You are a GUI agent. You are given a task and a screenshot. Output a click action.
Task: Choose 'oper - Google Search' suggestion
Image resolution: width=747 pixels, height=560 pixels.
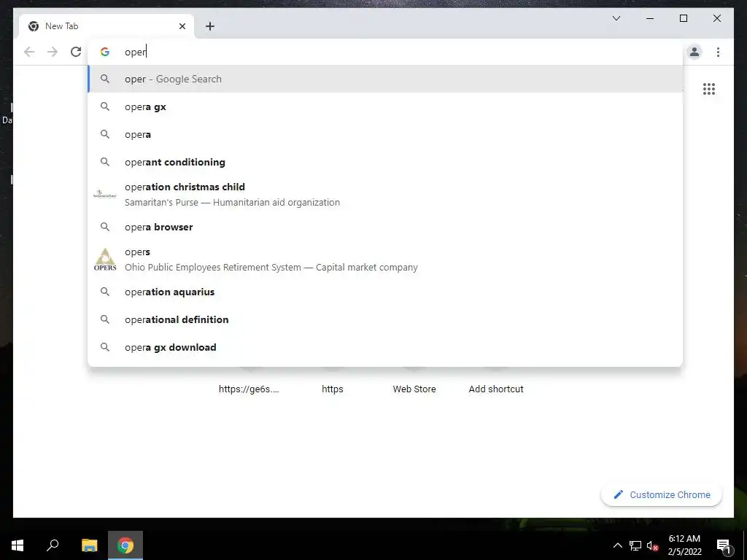tap(385, 79)
